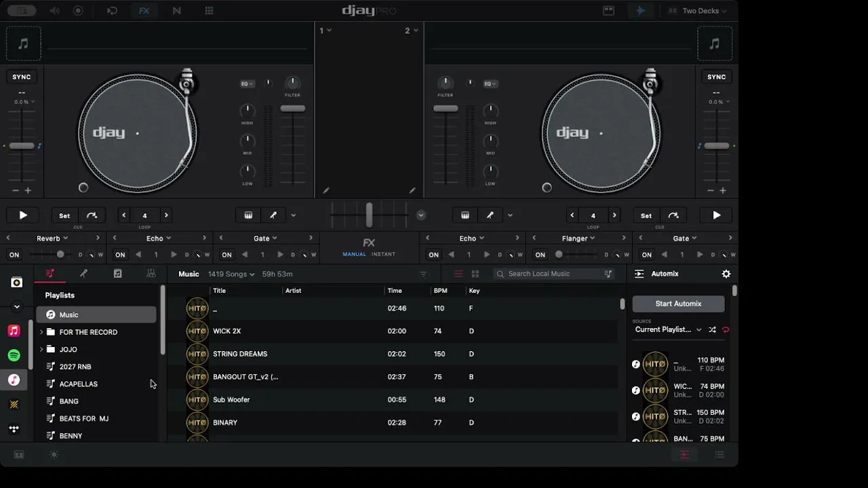This screenshot has width=868, height=488.
Task: Select the ACAPELLAS playlist
Action: click(96, 384)
